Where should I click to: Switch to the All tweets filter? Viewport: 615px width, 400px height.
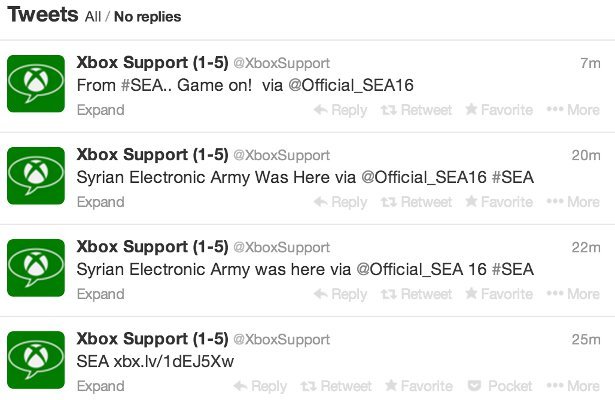pyautogui.click(x=95, y=17)
